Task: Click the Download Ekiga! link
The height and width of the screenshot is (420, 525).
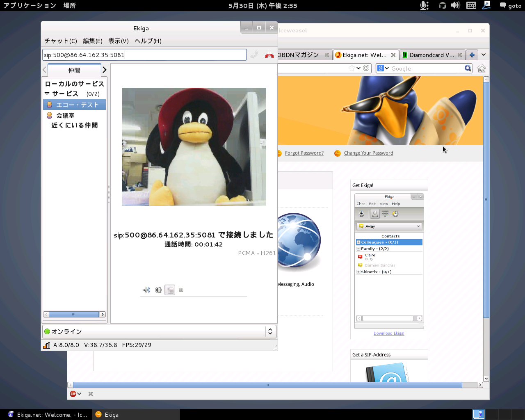Action: click(388, 333)
